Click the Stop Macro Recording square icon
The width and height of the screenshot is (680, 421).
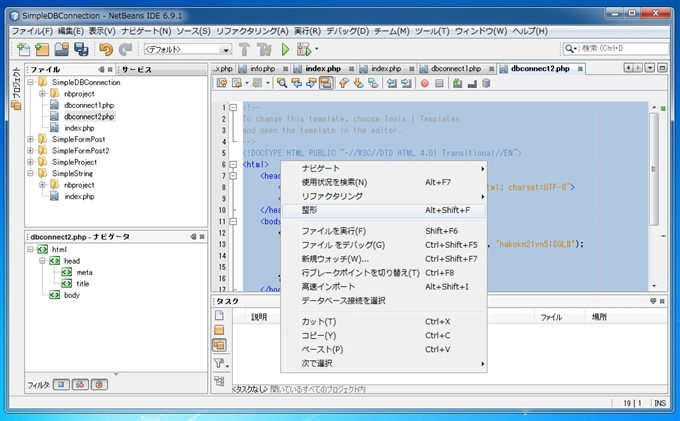(439, 83)
